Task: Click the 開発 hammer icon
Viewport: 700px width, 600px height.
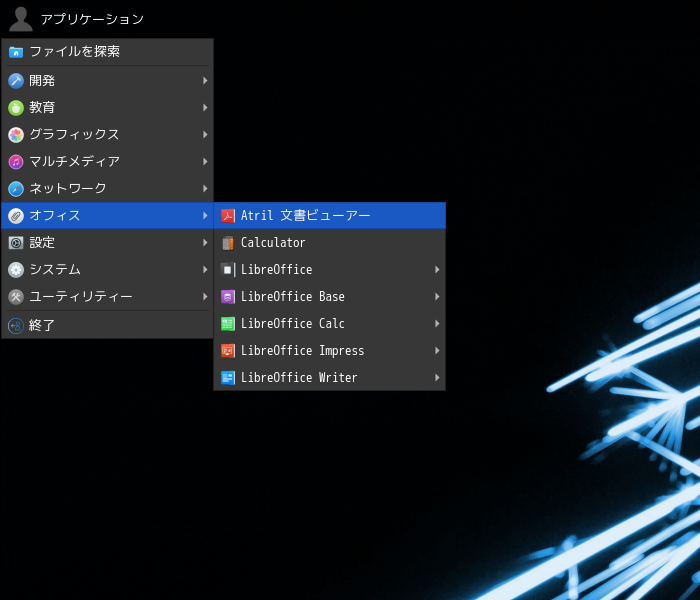Action: pos(16,81)
